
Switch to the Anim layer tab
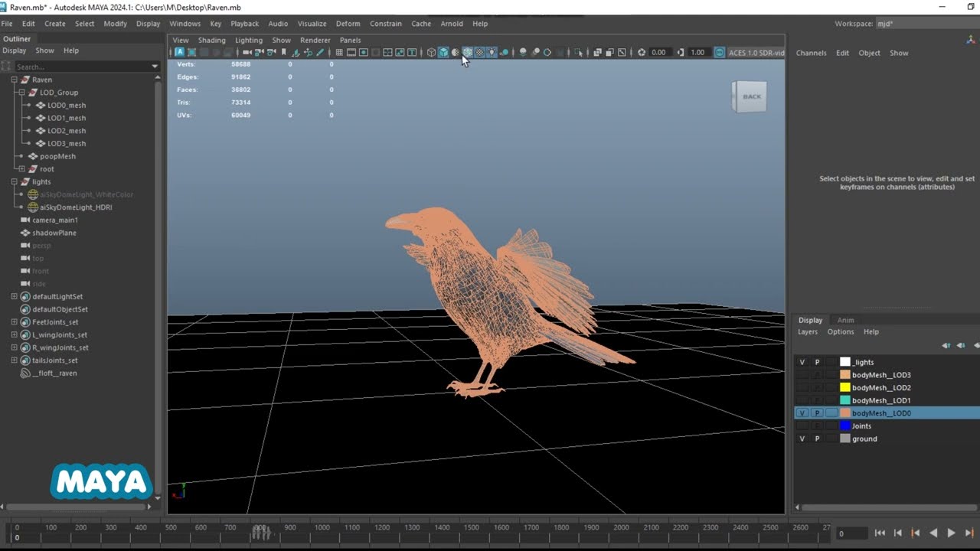845,320
